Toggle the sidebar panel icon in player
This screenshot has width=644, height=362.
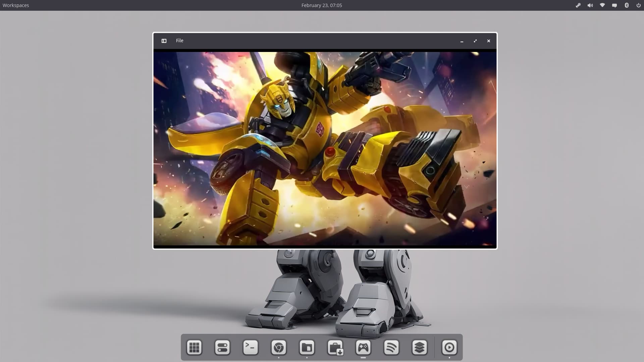coord(164,41)
